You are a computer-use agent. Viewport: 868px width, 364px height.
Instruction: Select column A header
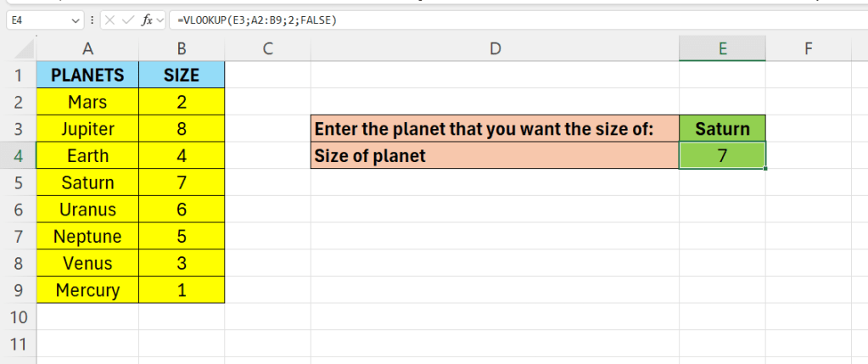point(87,49)
